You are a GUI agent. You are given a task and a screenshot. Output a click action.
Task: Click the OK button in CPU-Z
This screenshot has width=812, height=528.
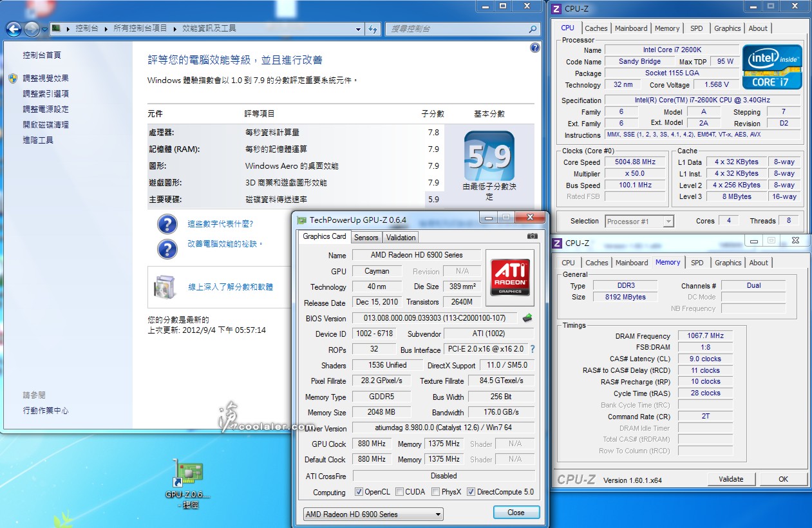tap(783, 479)
